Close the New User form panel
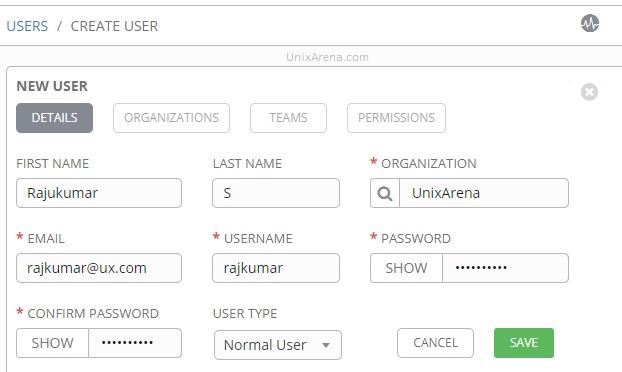The height and width of the screenshot is (372, 622). pos(589,92)
